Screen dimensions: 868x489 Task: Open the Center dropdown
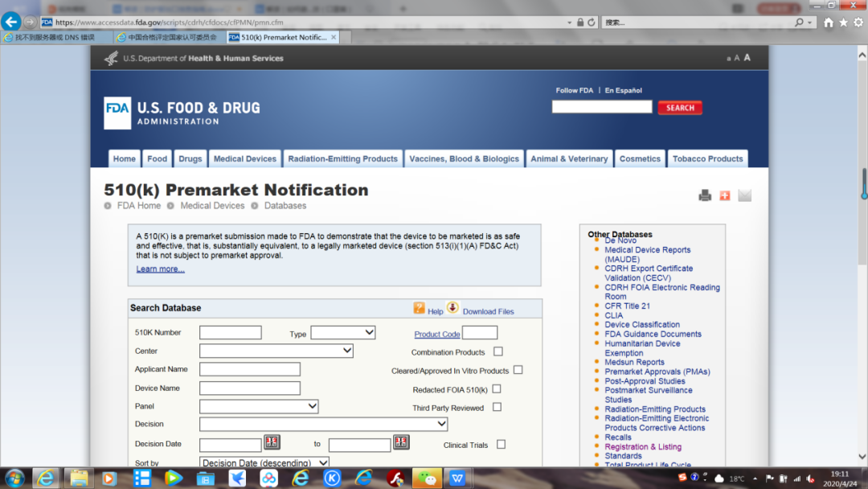click(276, 351)
